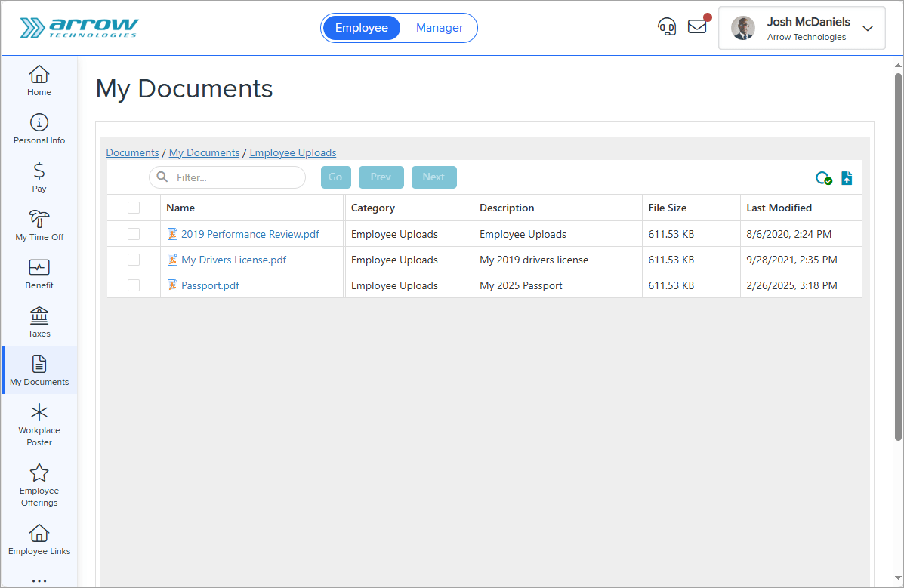Click the PDF icon for 2019 Performance Review.pdf
The height and width of the screenshot is (588, 904).
tap(172, 234)
